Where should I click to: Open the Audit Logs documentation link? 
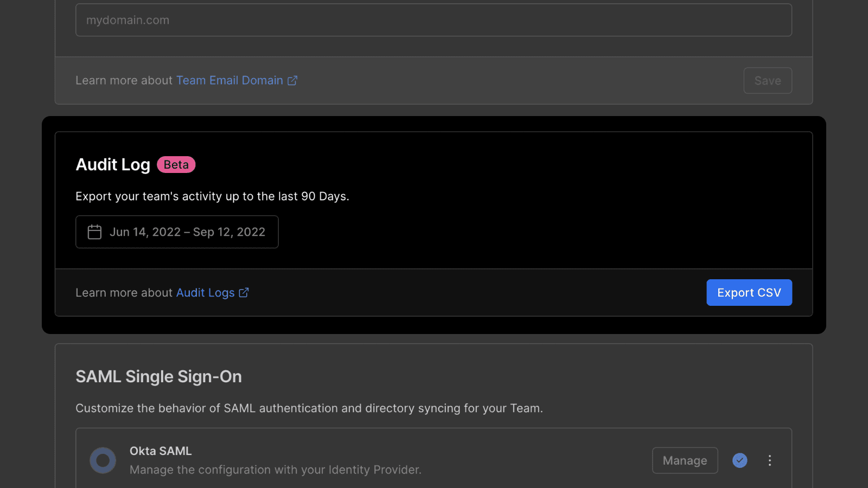point(205,293)
